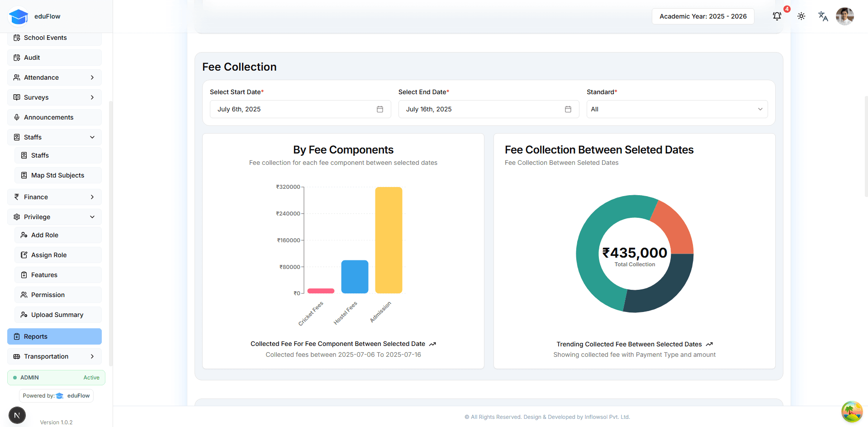Open the language translation icon

pos(823,16)
